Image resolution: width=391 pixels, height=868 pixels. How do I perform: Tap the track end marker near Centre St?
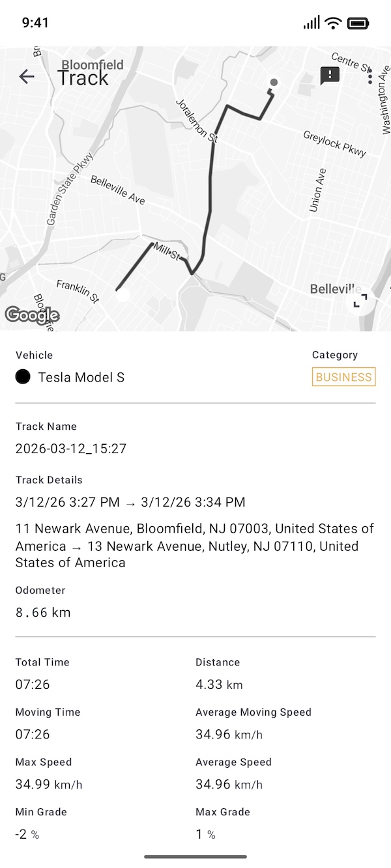pyautogui.click(x=274, y=82)
